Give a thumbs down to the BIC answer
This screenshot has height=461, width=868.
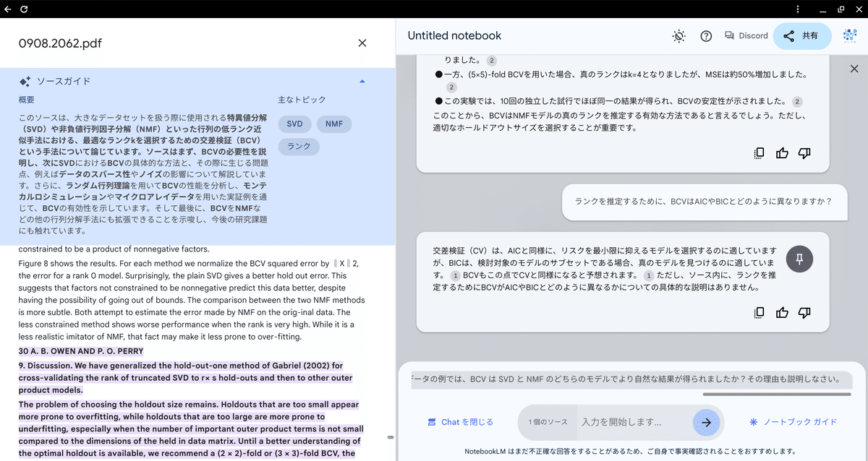803,312
